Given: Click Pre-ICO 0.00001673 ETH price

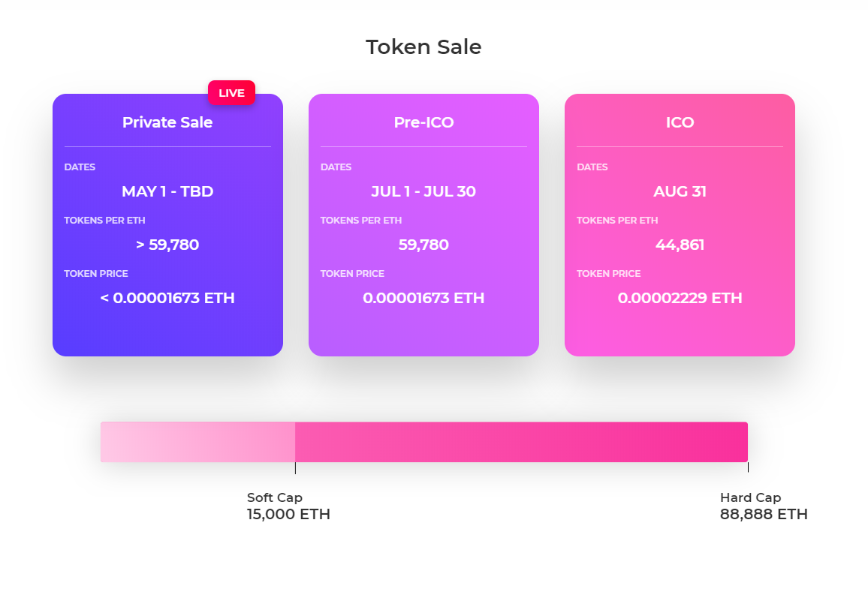Looking at the screenshot, I should point(423,298).
